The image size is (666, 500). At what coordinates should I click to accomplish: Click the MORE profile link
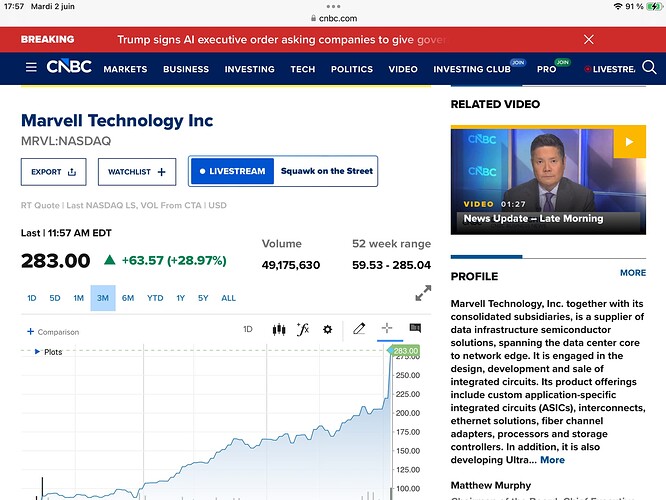pyautogui.click(x=633, y=273)
